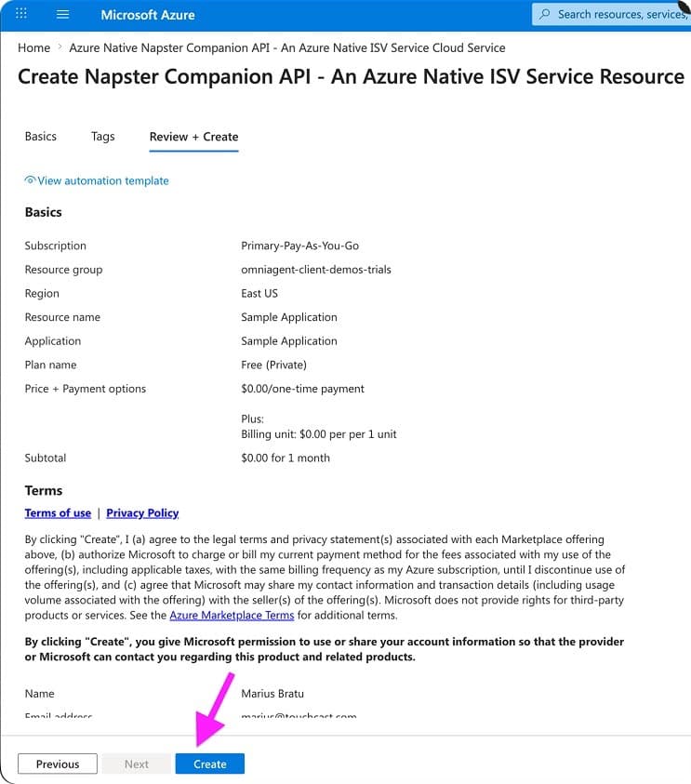Select Sample Application value beside Application
Viewport: 691px width, 784px height.
click(289, 341)
